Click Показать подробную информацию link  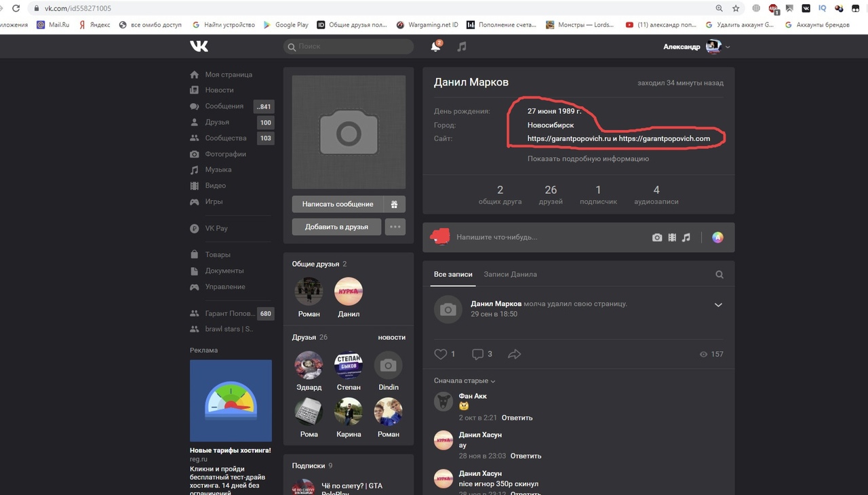[588, 159]
